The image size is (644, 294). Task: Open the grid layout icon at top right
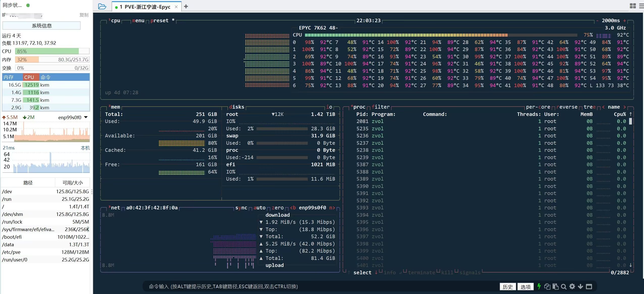[633, 6]
